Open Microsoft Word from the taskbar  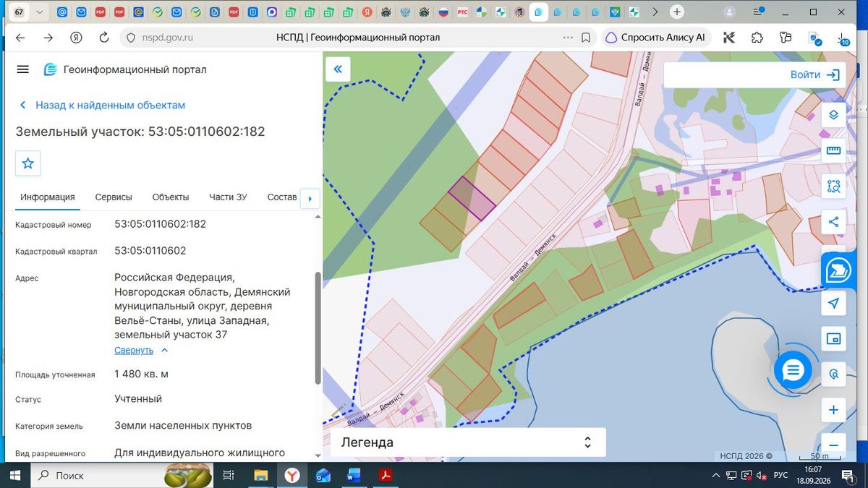coord(354,476)
